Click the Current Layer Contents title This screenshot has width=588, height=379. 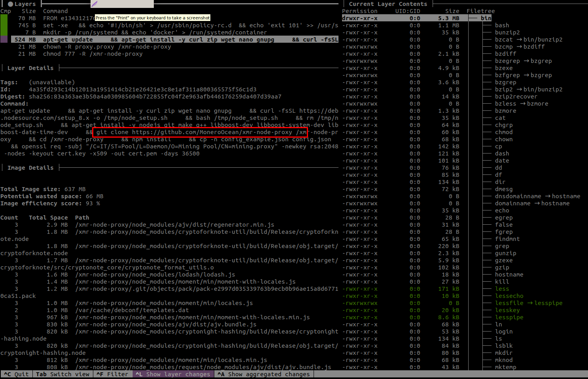(x=388, y=4)
